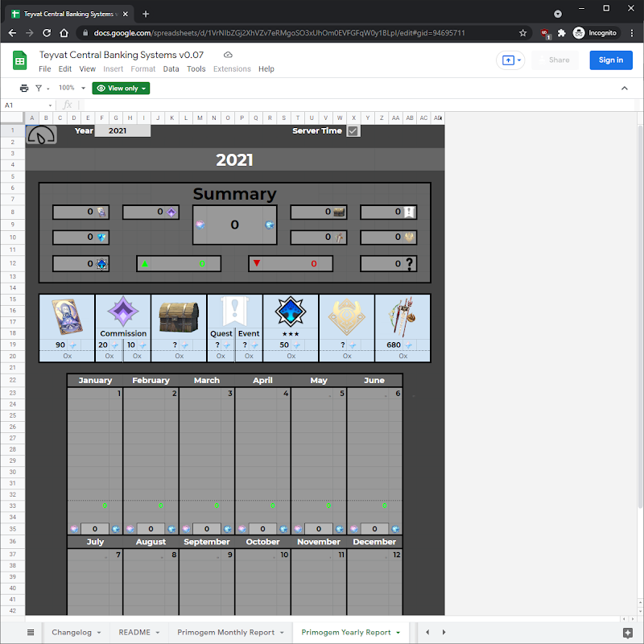Screen dimensions: 644x644
Task: Open the Help menu
Action: point(266,69)
